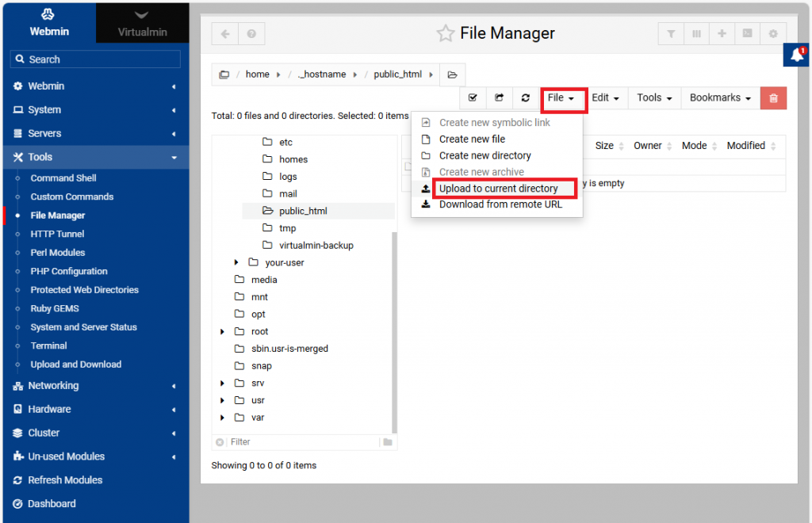
Task: Select Download from remote URL
Action: (x=500, y=204)
